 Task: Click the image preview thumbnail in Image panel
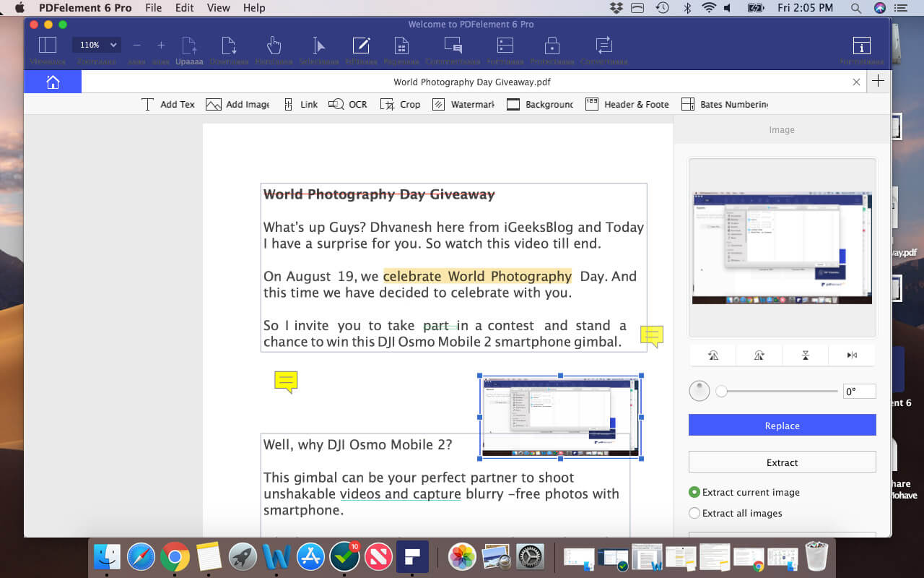[x=783, y=248]
